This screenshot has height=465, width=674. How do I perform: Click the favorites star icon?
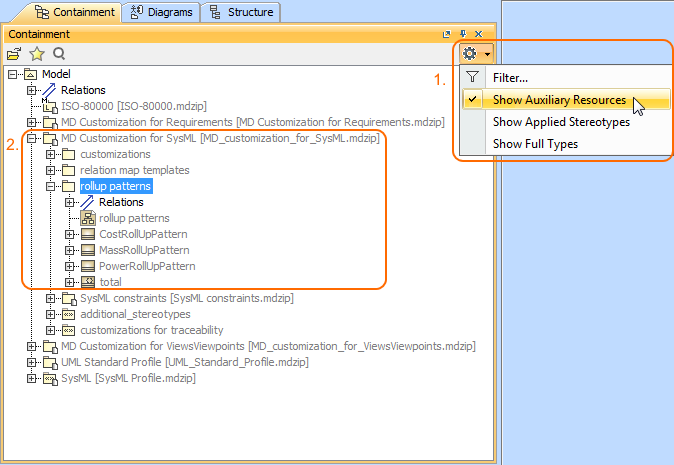pyautogui.click(x=37, y=54)
